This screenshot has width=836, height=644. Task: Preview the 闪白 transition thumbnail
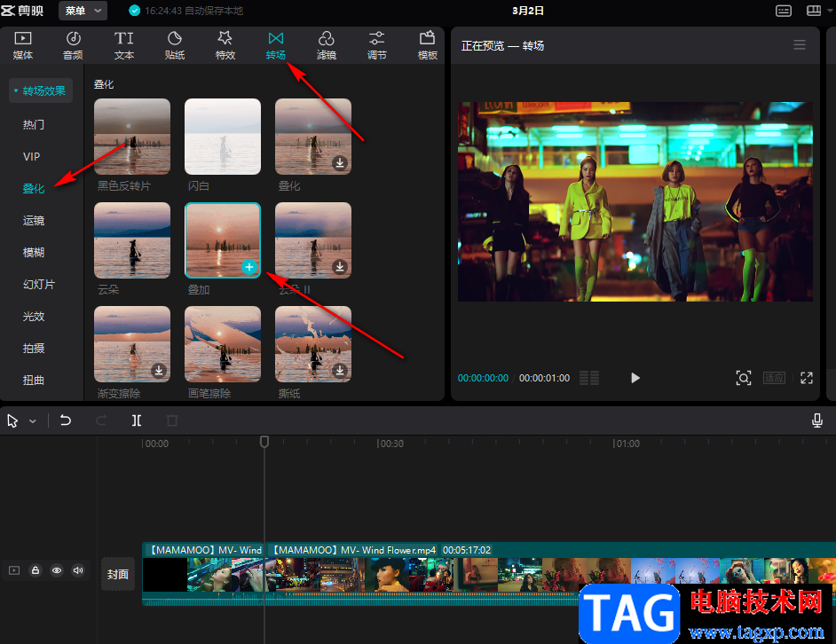point(223,137)
